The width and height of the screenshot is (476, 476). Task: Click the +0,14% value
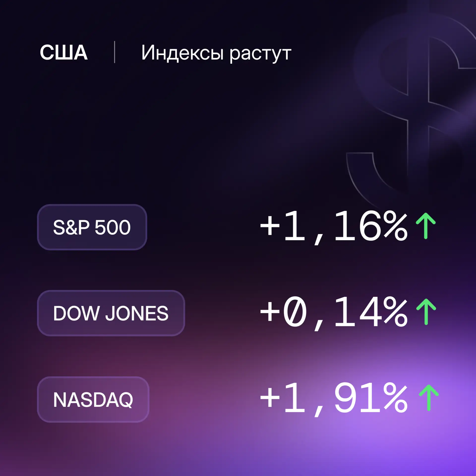333,313
